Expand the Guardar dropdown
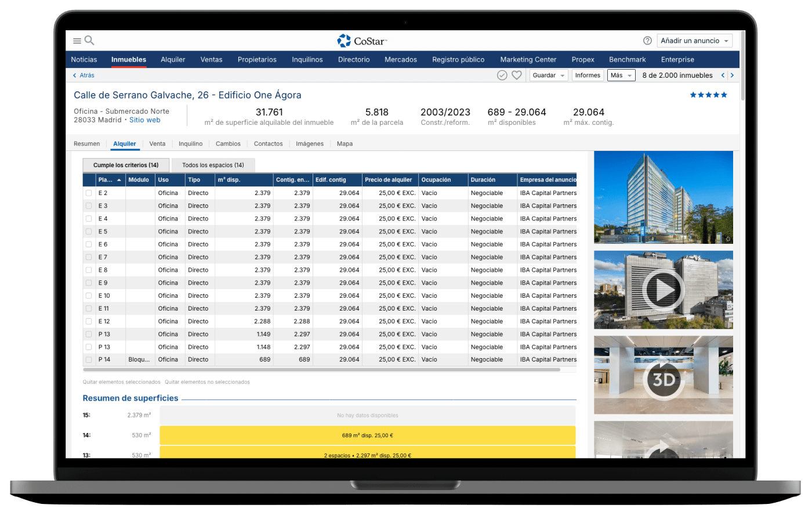 coord(548,75)
